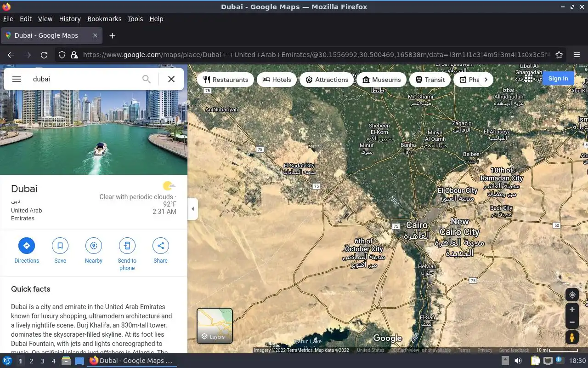
Task: Switch to workspace 3
Action: (x=43, y=361)
